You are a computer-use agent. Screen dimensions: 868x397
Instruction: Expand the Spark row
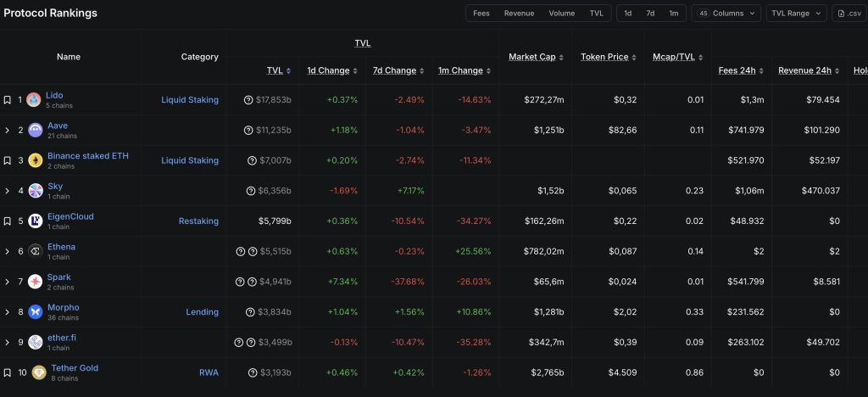point(7,282)
